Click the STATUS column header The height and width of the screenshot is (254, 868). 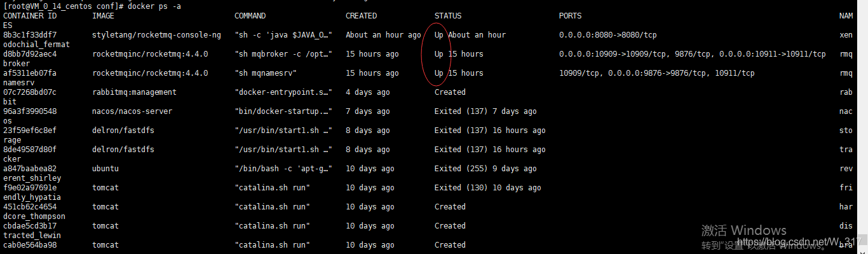tap(448, 16)
